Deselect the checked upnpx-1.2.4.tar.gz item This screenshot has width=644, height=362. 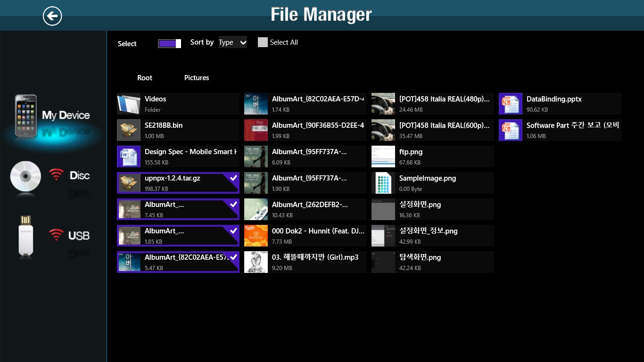tap(178, 183)
